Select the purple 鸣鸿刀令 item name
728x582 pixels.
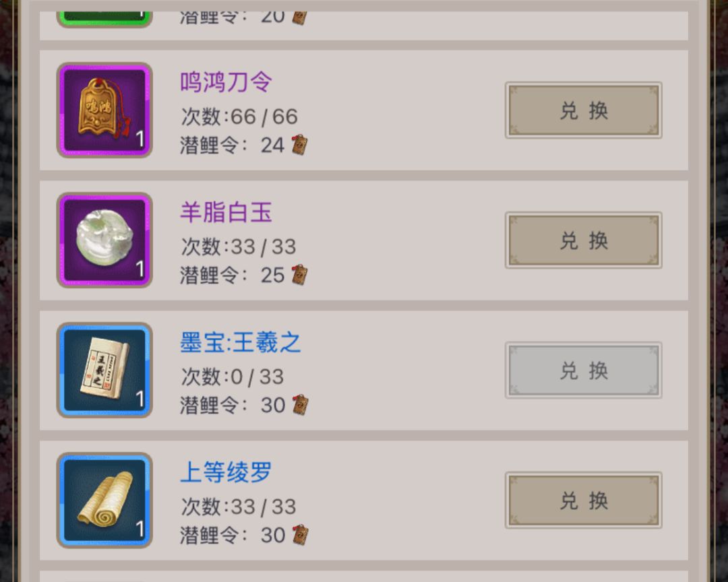226,82
